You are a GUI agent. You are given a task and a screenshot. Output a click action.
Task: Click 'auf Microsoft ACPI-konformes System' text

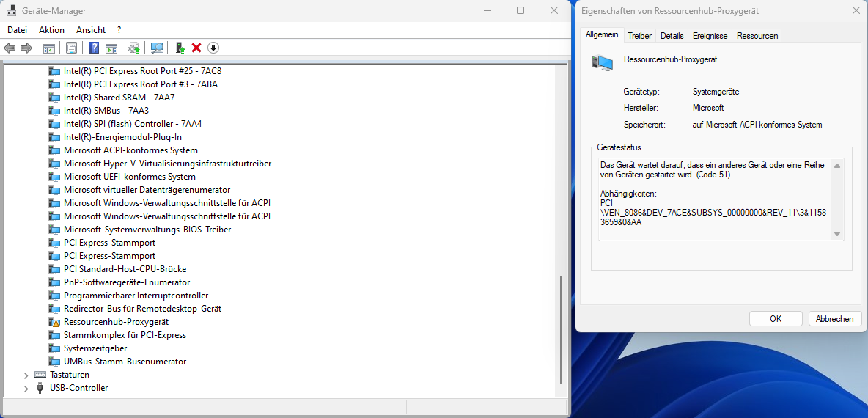pyautogui.click(x=757, y=125)
